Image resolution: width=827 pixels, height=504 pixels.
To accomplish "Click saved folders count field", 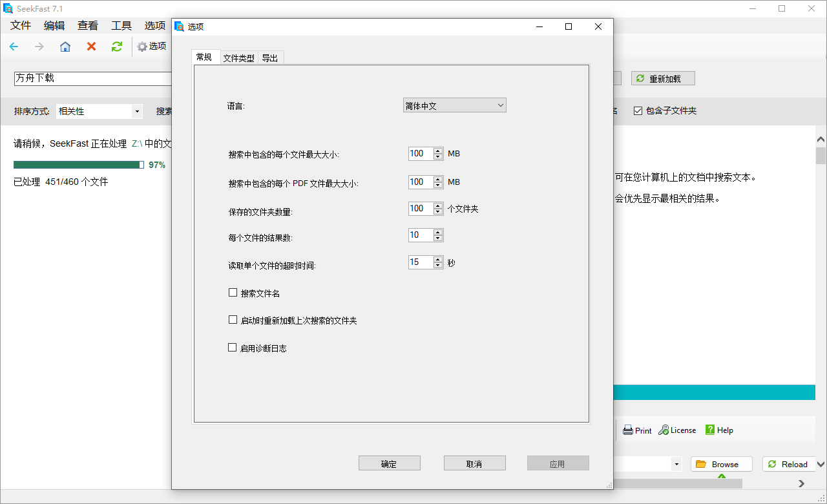I will tap(421, 209).
